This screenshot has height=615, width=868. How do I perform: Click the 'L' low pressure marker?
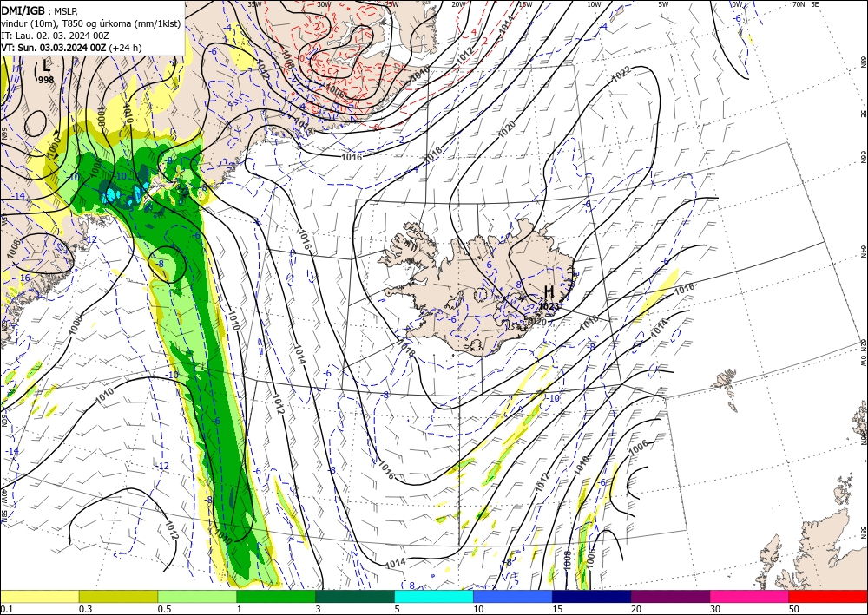[x=46, y=67]
